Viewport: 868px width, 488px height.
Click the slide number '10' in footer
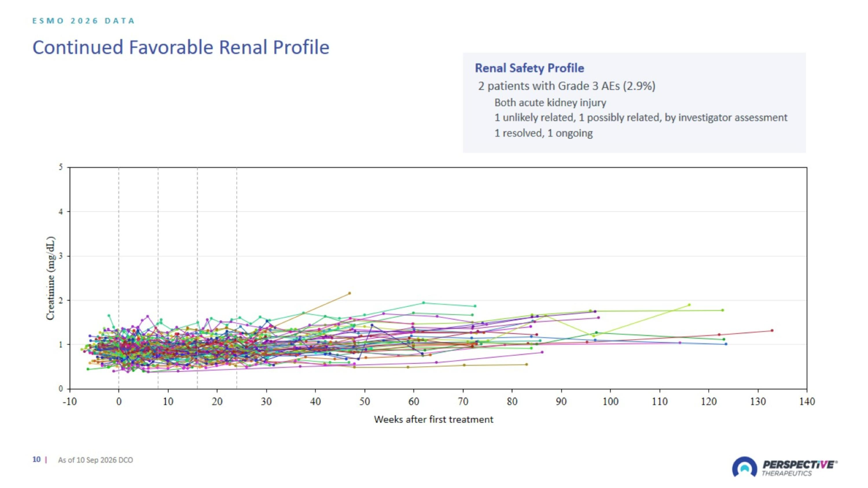point(36,459)
